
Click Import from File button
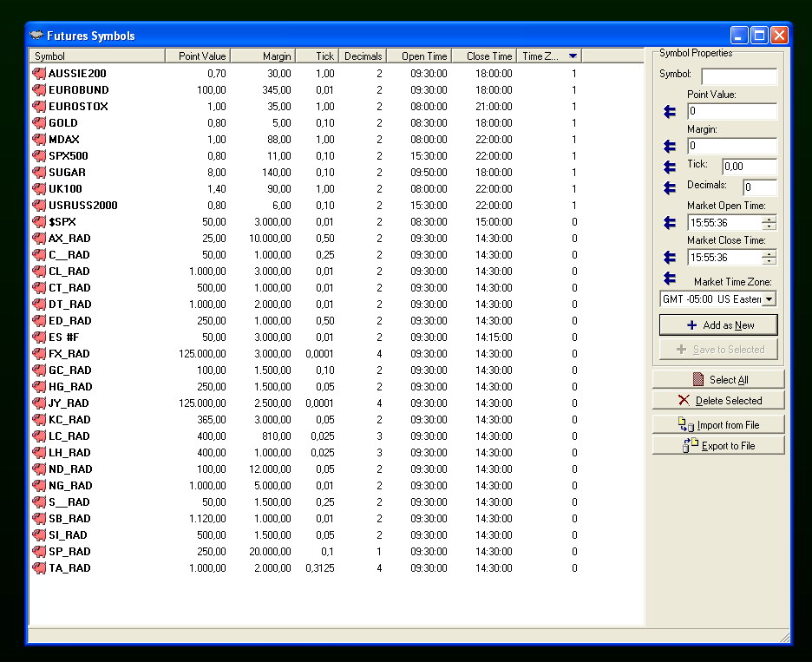click(x=718, y=425)
